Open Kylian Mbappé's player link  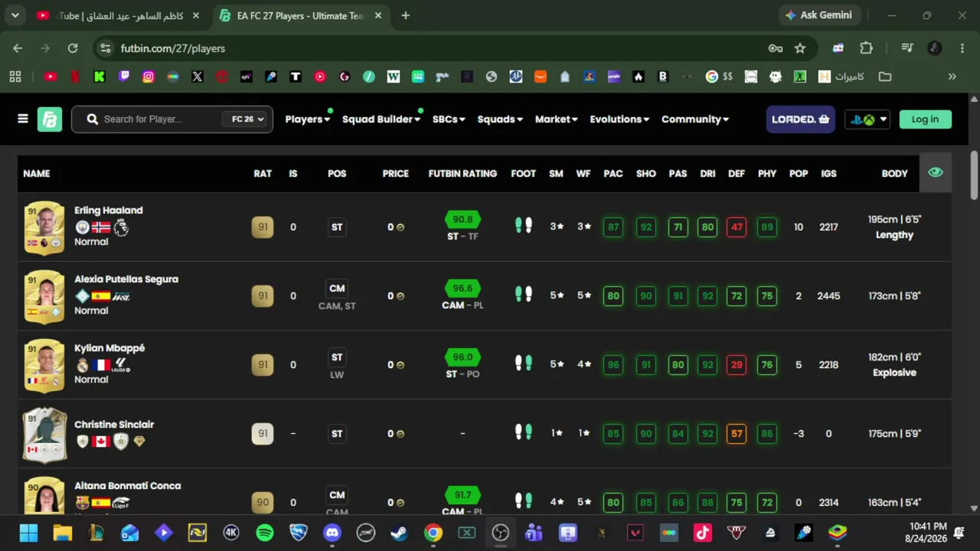coord(109,348)
